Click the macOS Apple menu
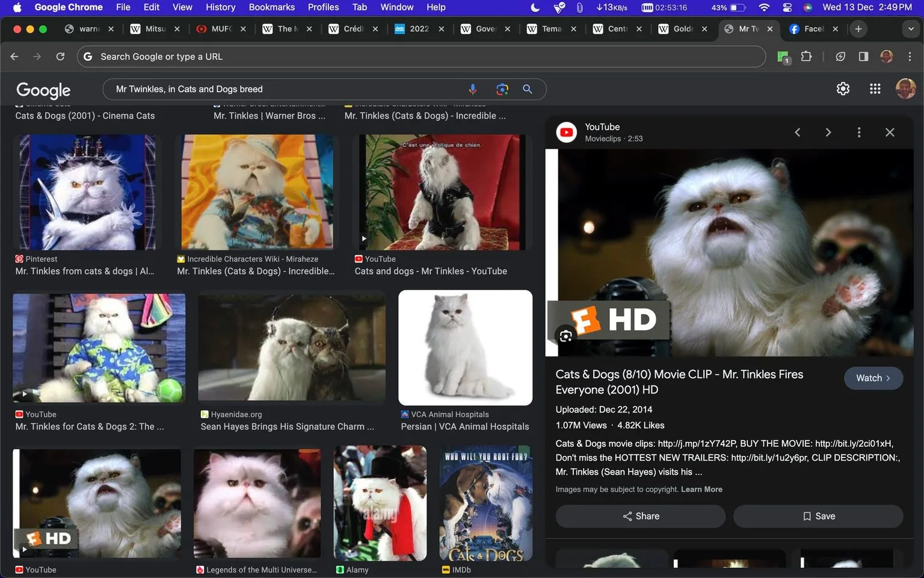 [17, 7]
